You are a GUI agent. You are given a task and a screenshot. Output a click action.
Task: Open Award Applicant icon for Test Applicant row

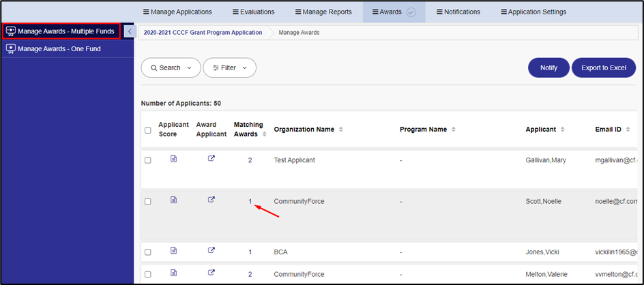tap(211, 158)
